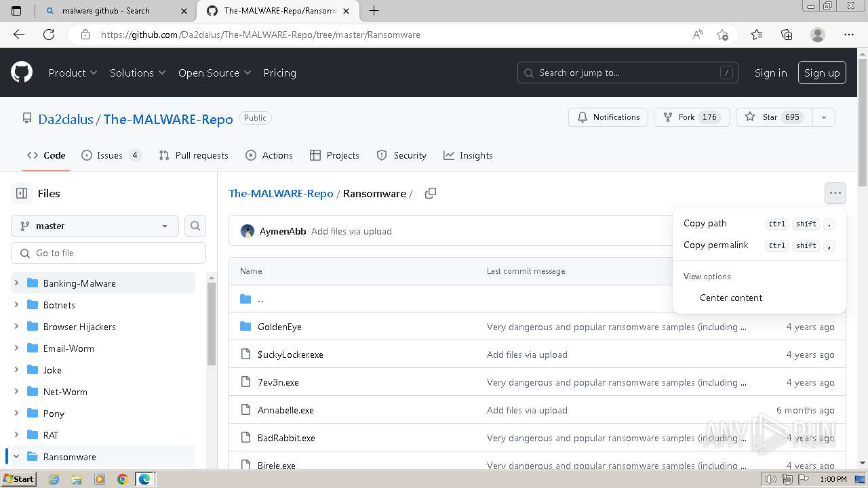Open the three-dot more options button
The image size is (868, 488).
pos(835,193)
